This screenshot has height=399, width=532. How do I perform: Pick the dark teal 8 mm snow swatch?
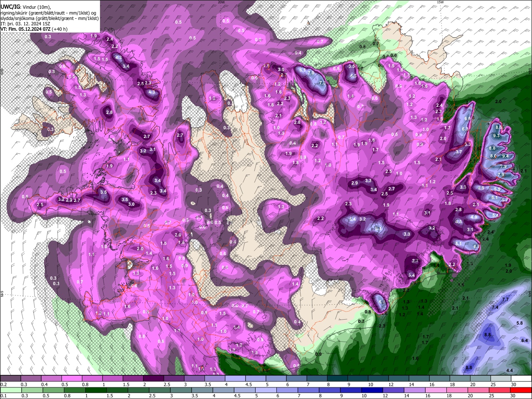(337, 379)
